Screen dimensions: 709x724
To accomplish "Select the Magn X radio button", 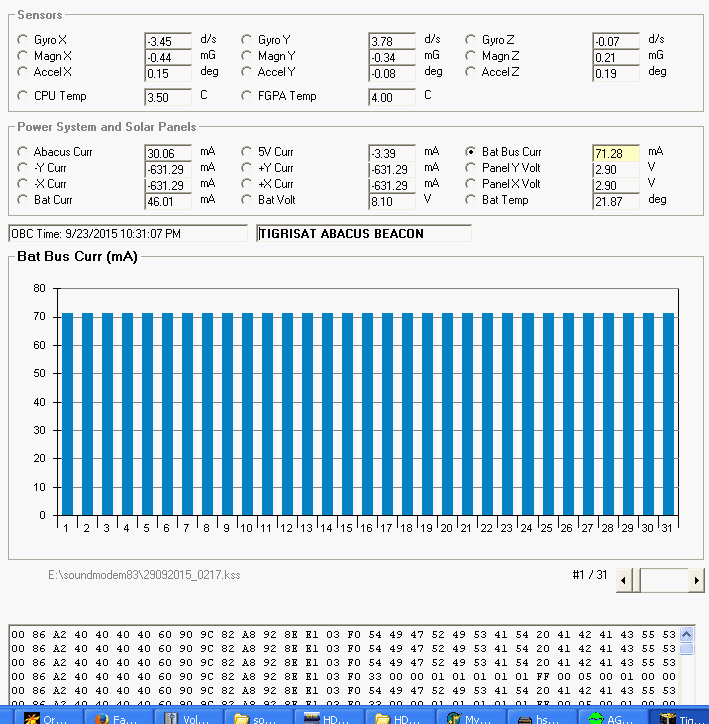I will click(x=22, y=56).
